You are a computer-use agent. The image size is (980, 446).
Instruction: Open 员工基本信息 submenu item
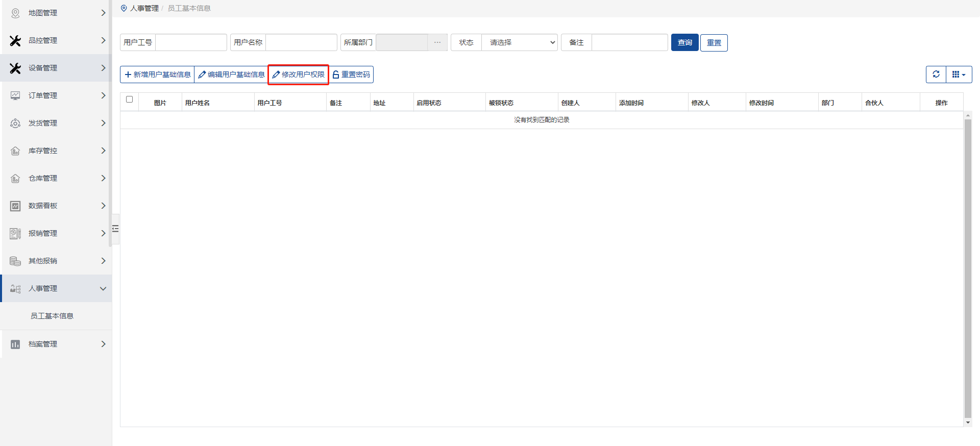[52, 316]
